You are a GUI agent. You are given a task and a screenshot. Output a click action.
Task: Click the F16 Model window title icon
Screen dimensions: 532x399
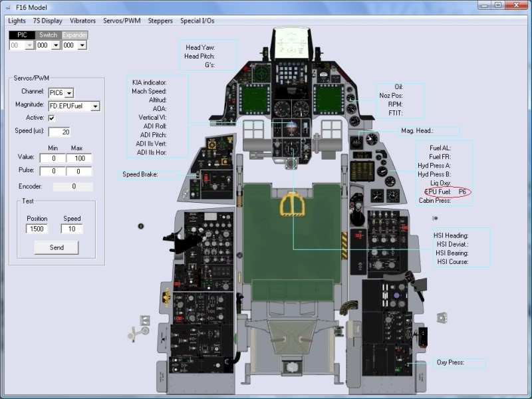[8, 7]
